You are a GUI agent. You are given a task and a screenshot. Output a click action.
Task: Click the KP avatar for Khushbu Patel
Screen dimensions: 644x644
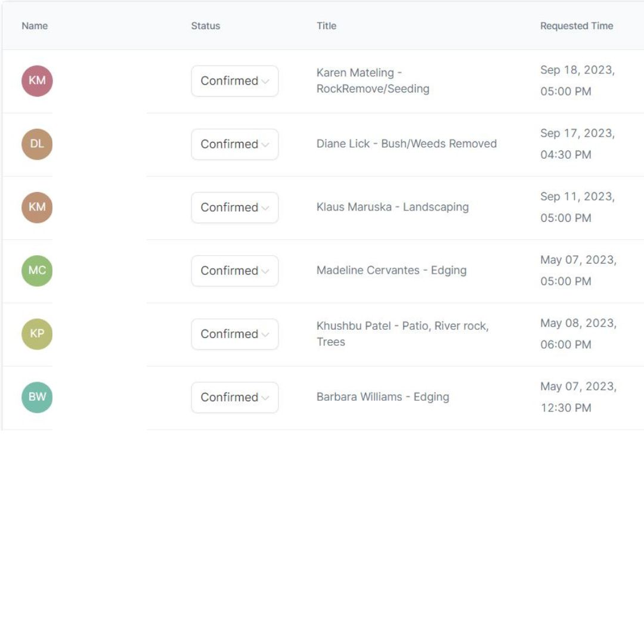37,334
